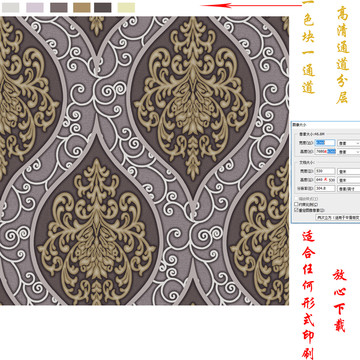Click the document height input field
This screenshot has width=360, height=360.
coord(325,180)
